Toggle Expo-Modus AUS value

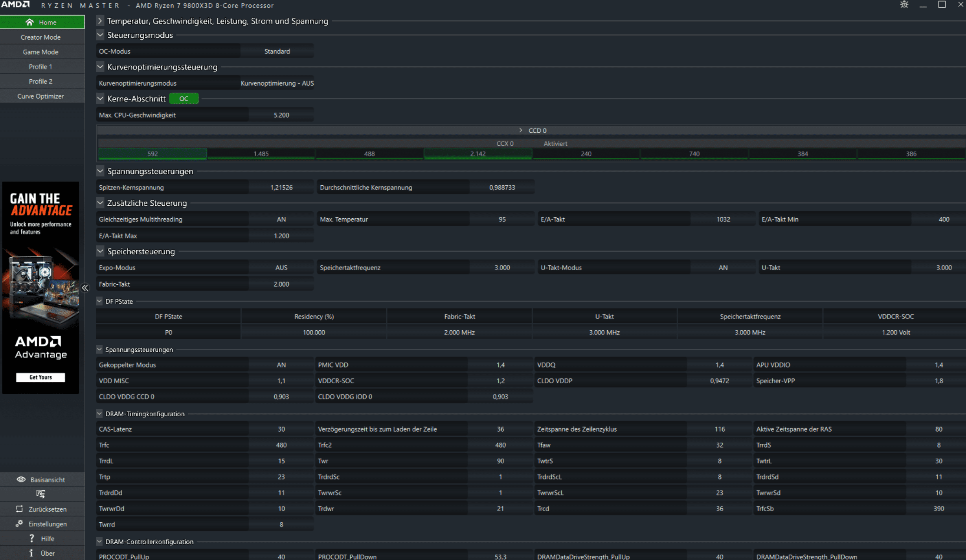pos(281,267)
